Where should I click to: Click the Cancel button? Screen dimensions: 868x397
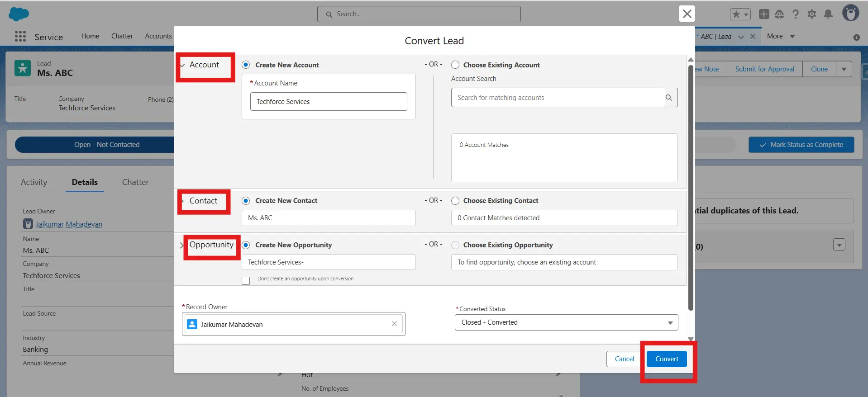624,359
